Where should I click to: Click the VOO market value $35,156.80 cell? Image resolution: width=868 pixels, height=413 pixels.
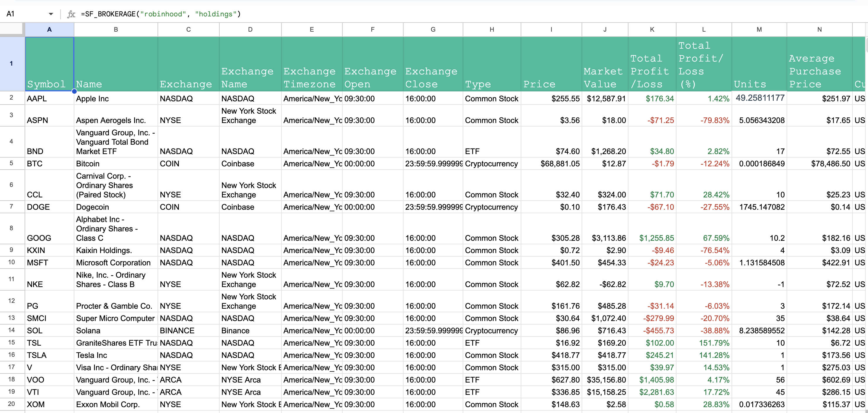pos(605,380)
